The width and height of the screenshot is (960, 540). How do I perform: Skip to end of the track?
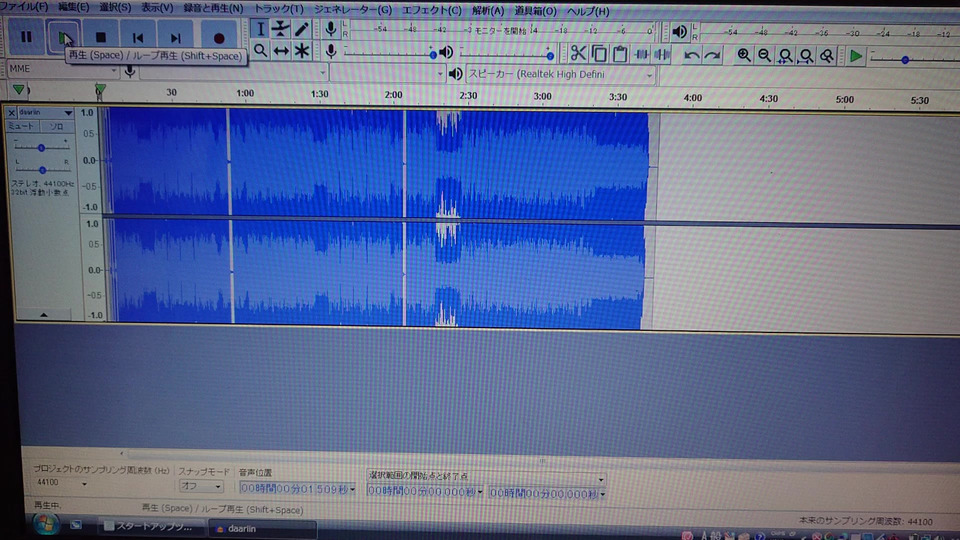click(x=176, y=38)
